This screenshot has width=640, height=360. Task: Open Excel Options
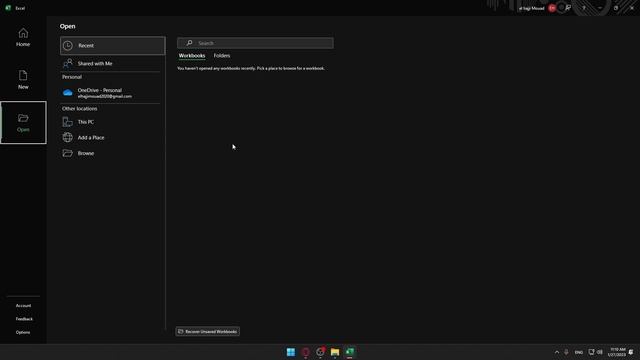pyautogui.click(x=23, y=332)
